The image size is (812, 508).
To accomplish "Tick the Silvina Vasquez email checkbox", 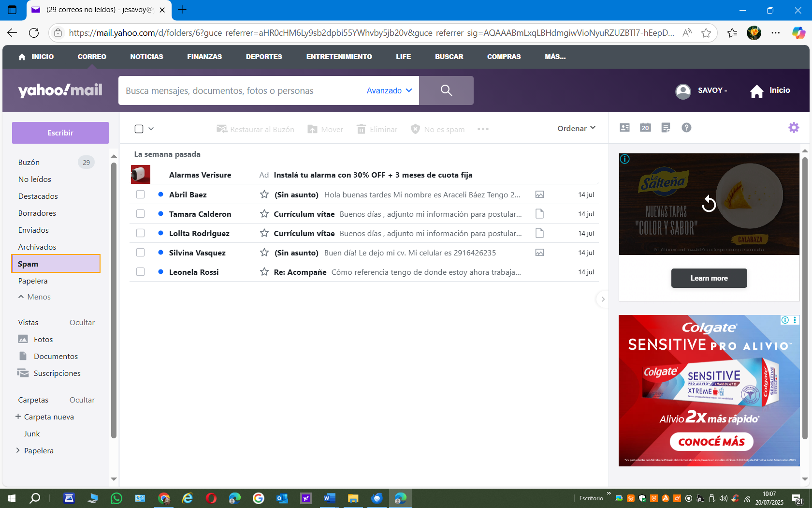I will click(x=140, y=253).
